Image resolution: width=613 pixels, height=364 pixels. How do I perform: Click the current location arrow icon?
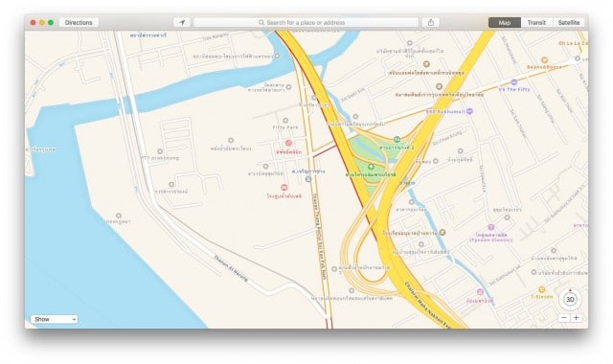pos(182,23)
